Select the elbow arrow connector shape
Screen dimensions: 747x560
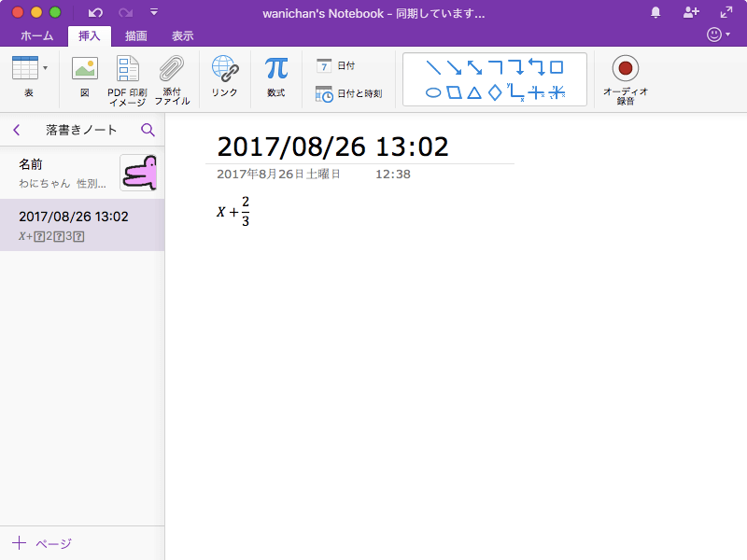coord(516,67)
